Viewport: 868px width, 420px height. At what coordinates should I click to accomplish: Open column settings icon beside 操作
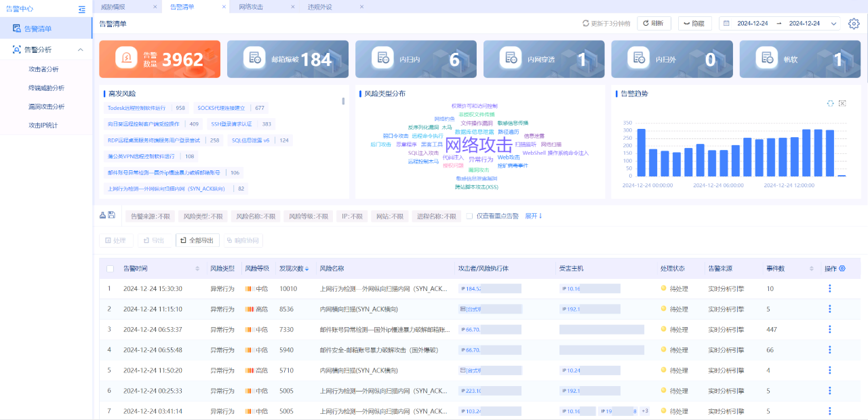(x=842, y=269)
